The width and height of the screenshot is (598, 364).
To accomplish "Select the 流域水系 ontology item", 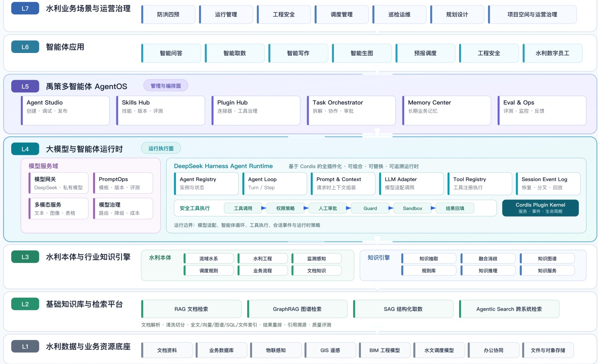I will click(209, 258).
